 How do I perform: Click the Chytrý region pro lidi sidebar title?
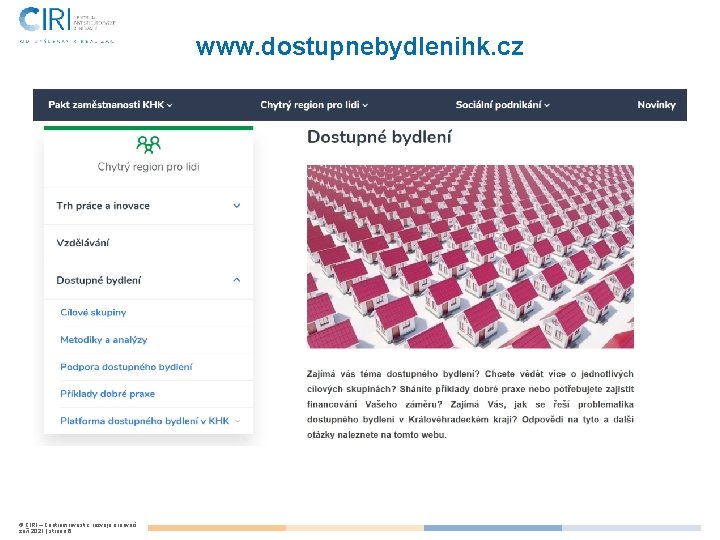148,167
